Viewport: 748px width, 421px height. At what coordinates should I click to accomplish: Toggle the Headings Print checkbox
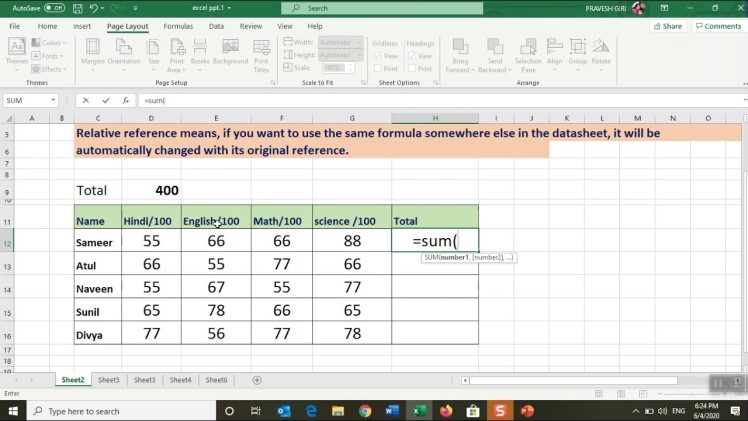pyautogui.click(x=412, y=68)
